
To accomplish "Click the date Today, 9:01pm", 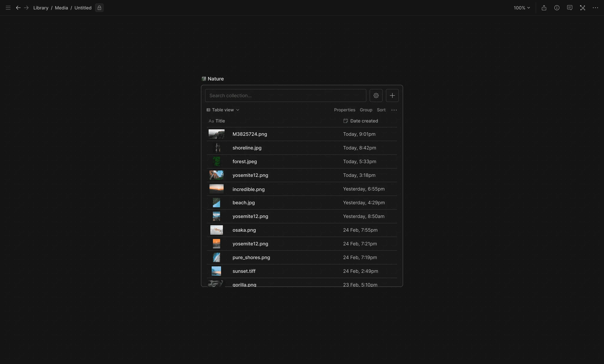I will [x=359, y=134].
